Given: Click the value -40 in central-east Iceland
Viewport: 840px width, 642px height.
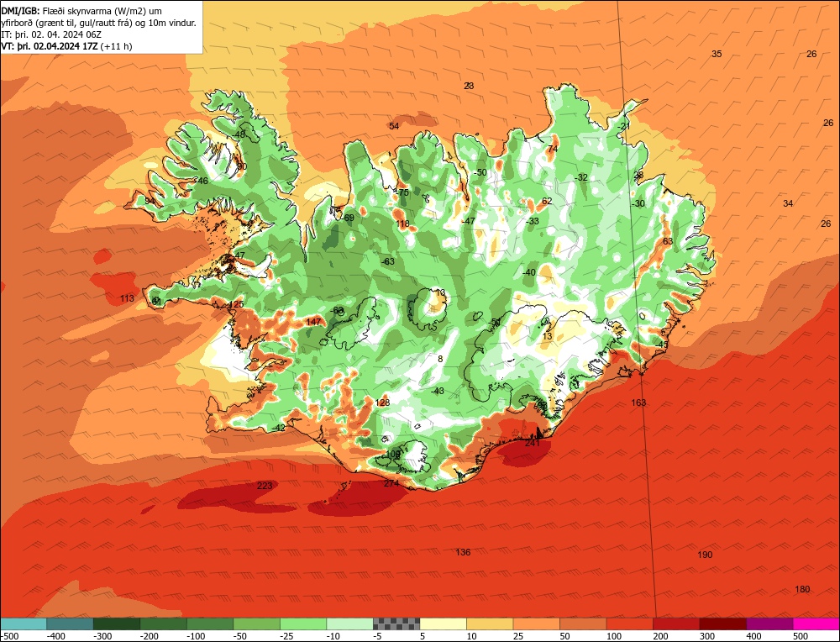Looking at the screenshot, I should coord(528,272).
